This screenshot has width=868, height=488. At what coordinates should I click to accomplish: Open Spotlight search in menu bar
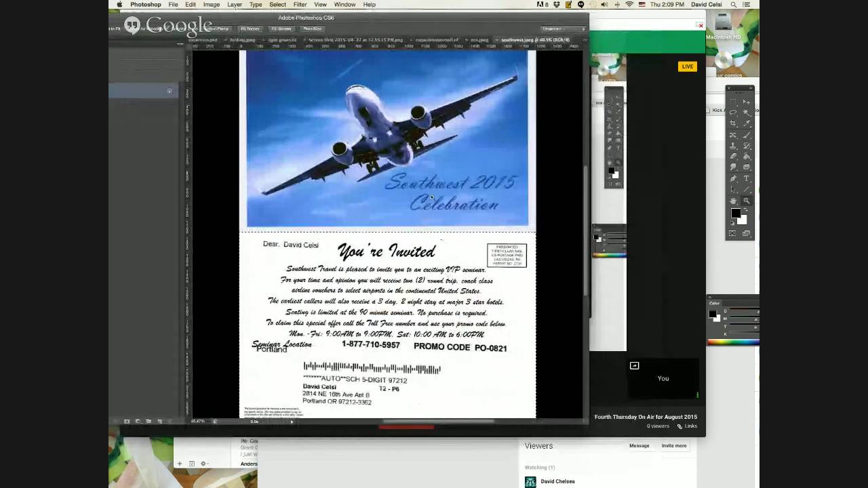click(734, 5)
